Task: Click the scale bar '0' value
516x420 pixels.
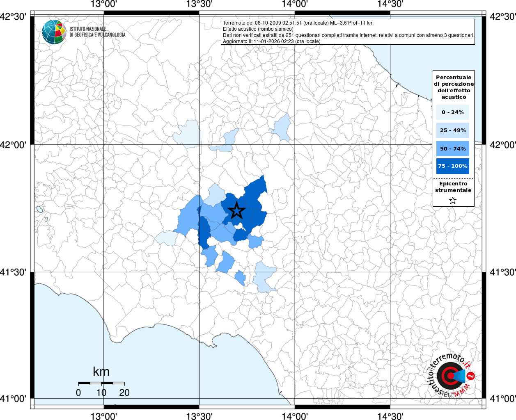Action: (x=78, y=393)
